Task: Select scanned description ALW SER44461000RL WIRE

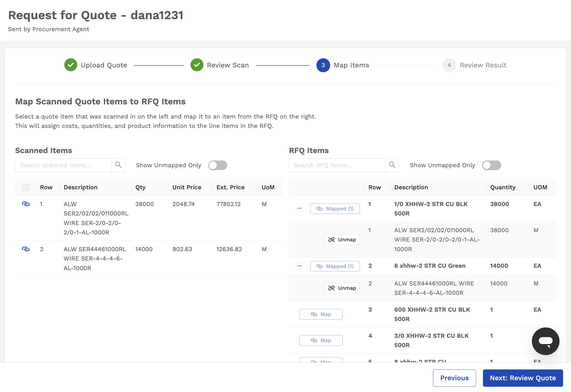Action: [x=95, y=259]
